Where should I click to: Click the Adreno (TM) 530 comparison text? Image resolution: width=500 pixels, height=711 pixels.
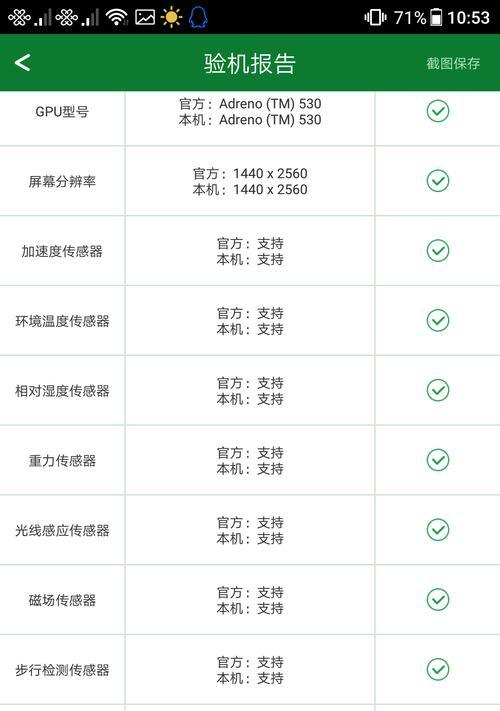[x=250, y=112]
